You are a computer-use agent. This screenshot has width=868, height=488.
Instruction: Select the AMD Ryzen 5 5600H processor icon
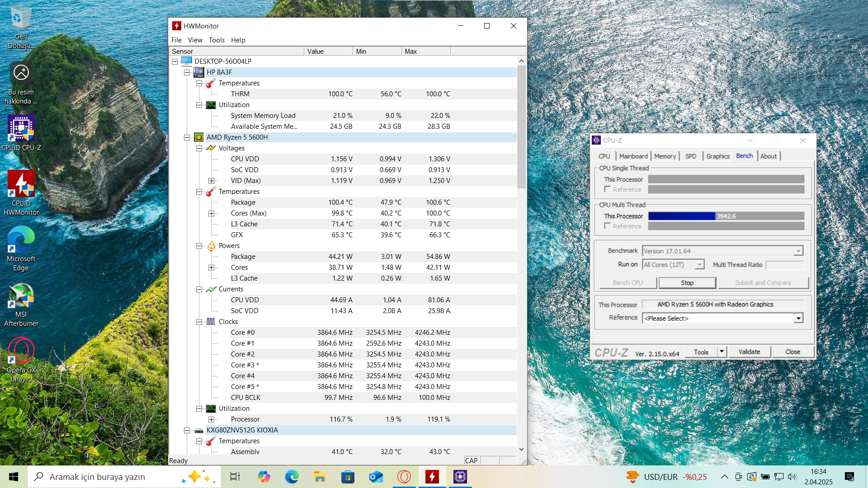tap(198, 137)
